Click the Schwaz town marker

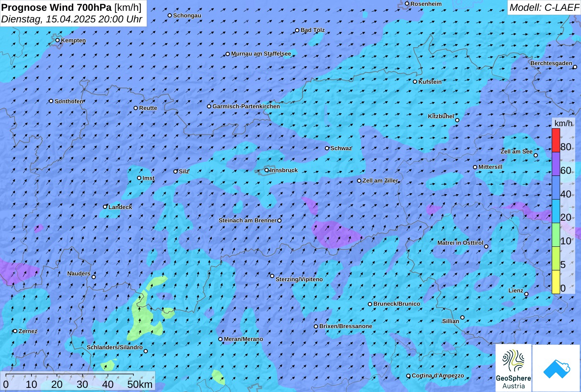pos(327,148)
